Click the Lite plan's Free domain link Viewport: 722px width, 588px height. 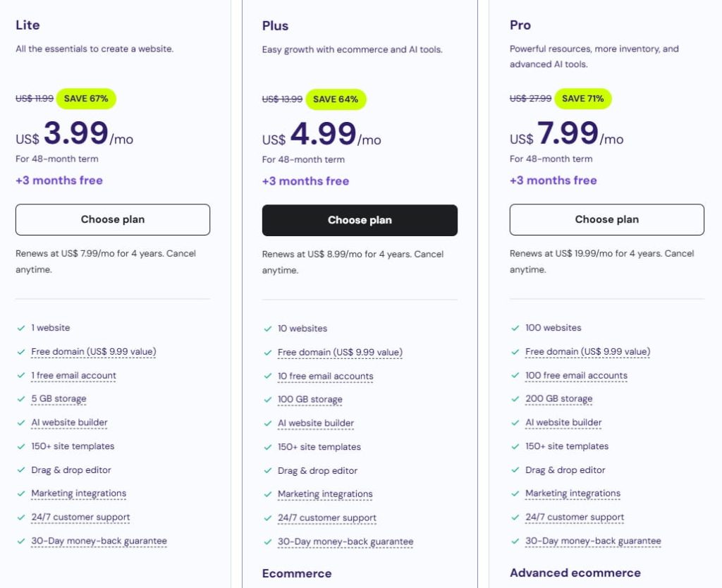click(x=94, y=352)
